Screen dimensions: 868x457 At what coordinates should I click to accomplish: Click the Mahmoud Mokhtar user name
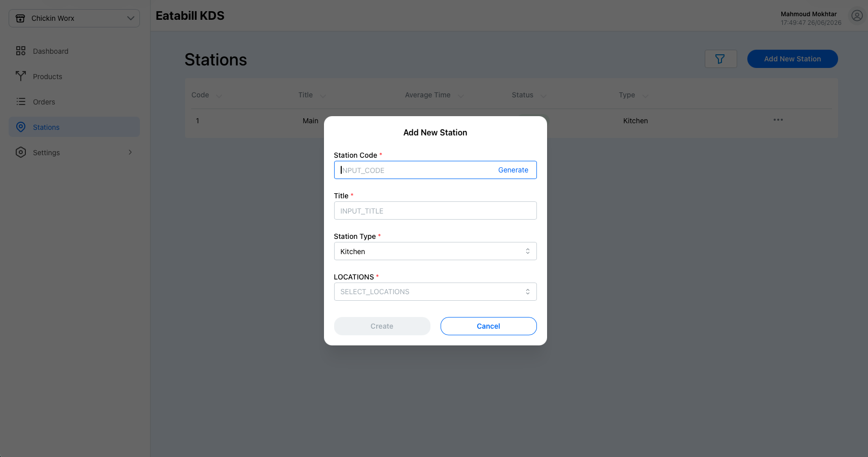[x=809, y=14]
